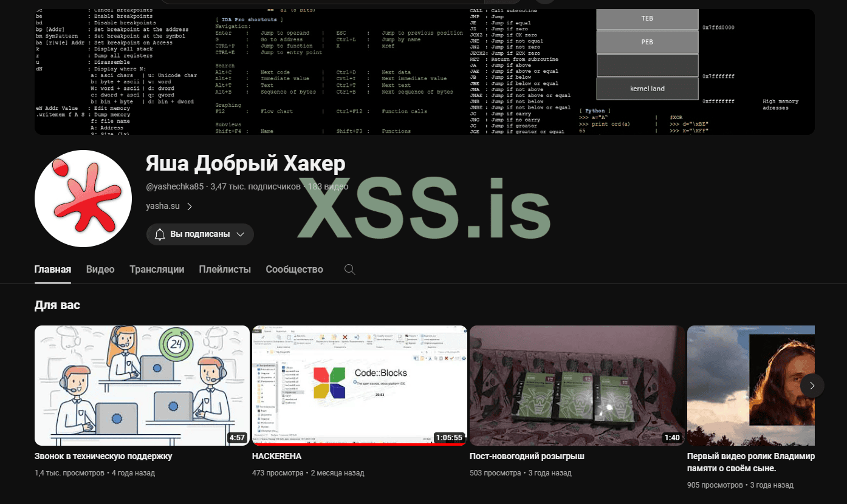Switch to the Главная tab
The width and height of the screenshot is (847, 504).
53,269
